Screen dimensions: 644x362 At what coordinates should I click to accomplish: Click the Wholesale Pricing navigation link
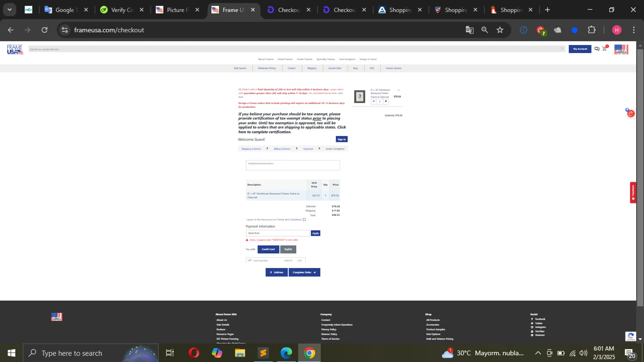point(267,68)
